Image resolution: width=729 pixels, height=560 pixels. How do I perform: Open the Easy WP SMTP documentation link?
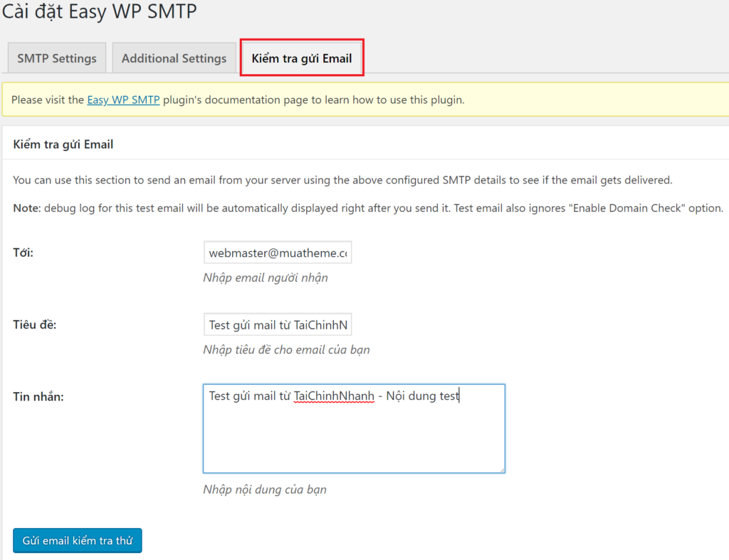pos(122,100)
